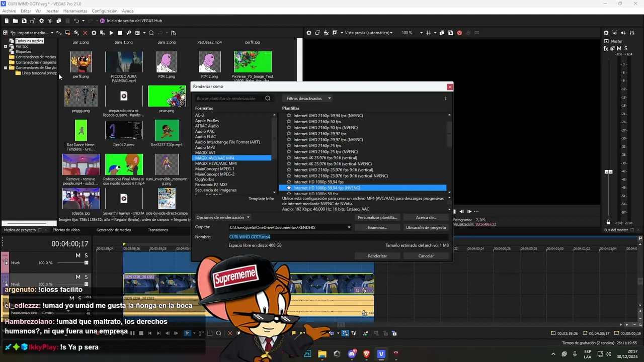Open VEGAS Hub login icon
644x362 pixels.
point(102,21)
